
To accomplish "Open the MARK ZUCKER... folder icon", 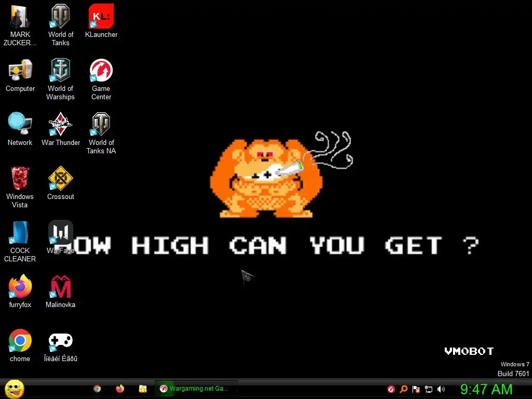I will click(x=20, y=25).
